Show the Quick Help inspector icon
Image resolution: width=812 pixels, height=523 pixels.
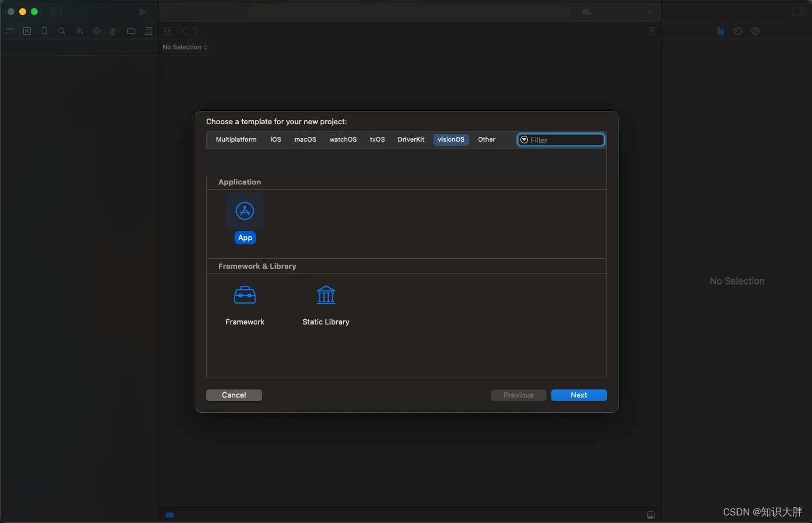coord(755,31)
